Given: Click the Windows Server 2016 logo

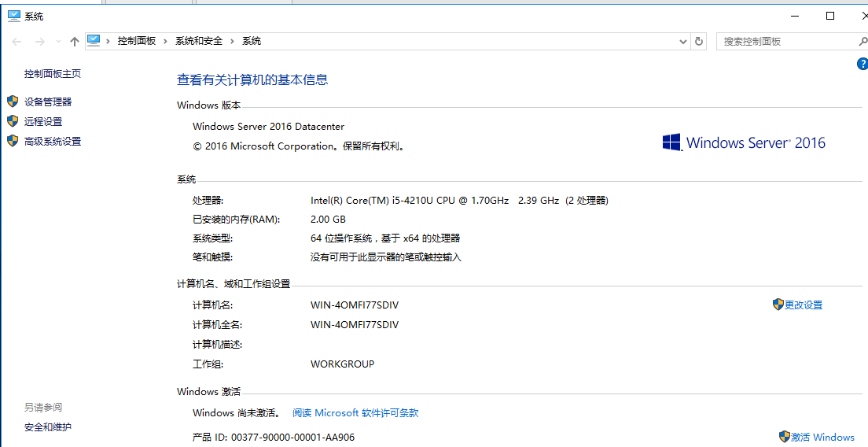Looking at the screenshot, I should [744, 142].
